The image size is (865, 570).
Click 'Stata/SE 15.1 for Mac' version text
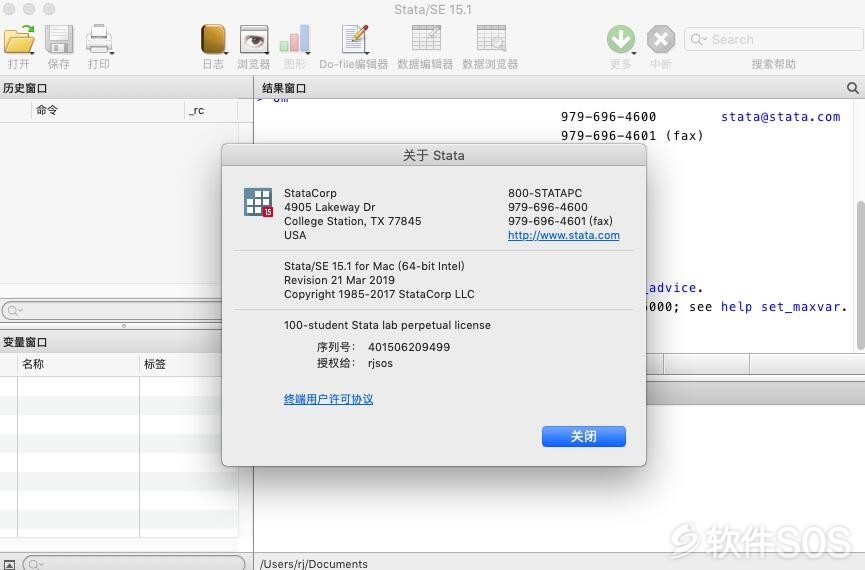[374, 266]
